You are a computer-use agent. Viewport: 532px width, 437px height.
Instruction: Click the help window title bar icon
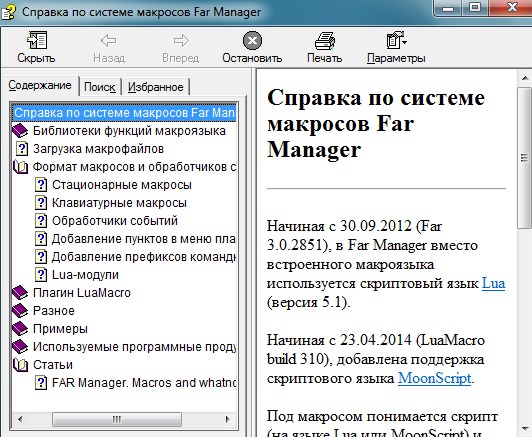pos(8,11)
